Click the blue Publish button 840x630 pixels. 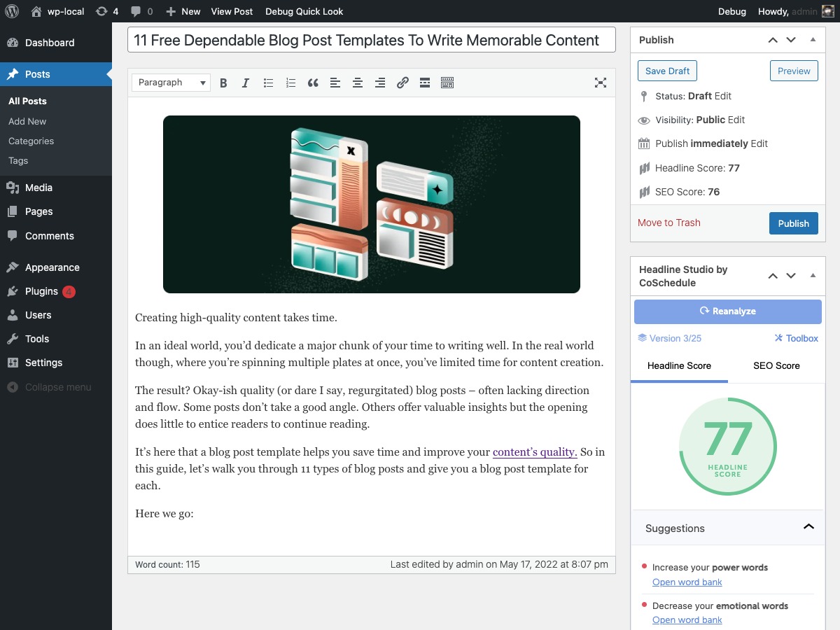pos(793,223)
